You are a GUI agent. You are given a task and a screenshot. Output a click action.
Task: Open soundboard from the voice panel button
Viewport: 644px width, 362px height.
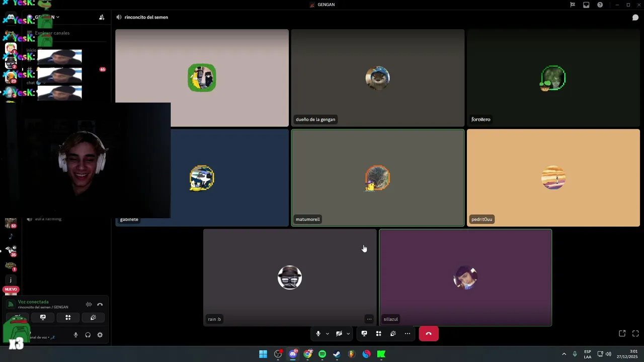coord(93,317)
